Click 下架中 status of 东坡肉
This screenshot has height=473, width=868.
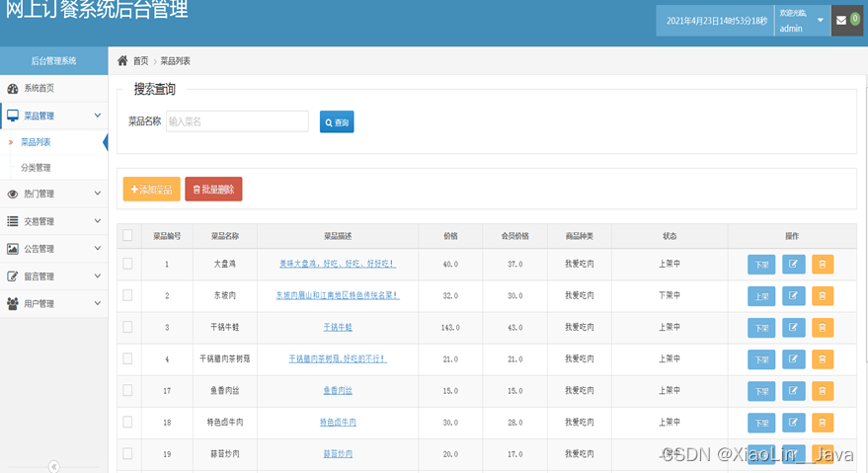pyautogui.click(x=670, y=295)
